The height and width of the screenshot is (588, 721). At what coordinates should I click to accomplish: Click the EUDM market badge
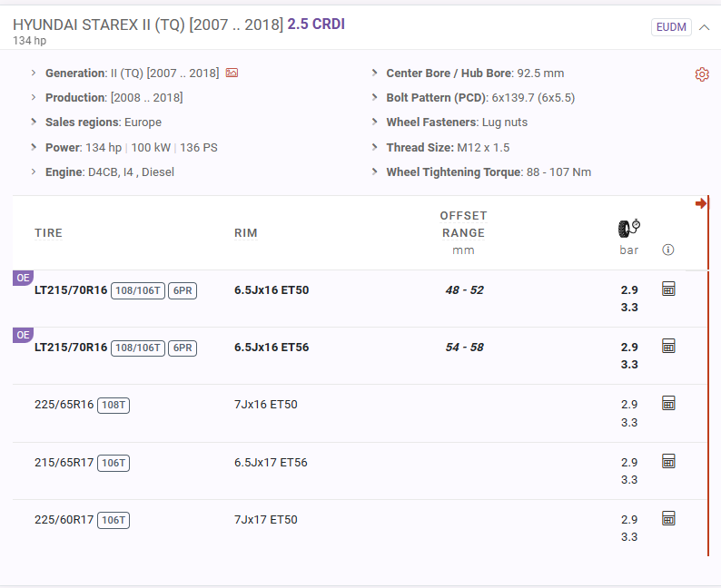click(x=671, y=27)
